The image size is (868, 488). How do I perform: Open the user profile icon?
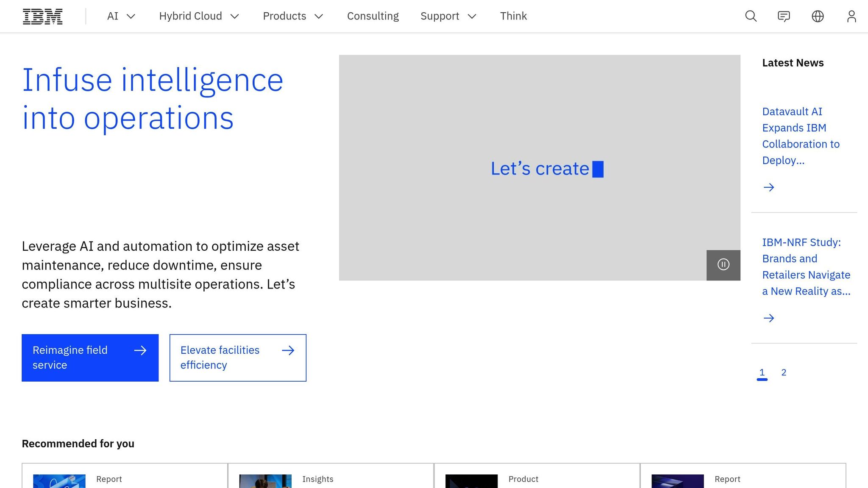pos(851,17)
